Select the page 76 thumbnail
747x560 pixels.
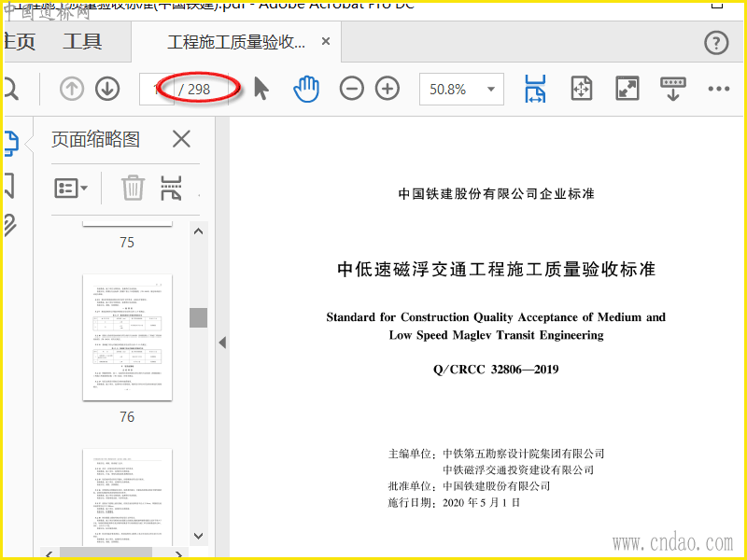[127, 338]
